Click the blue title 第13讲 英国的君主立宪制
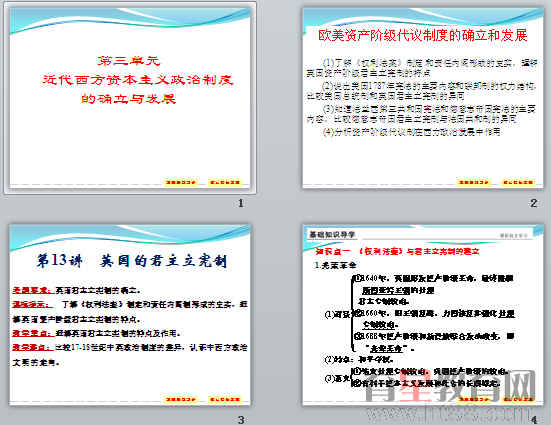This screenshot has height=425, width=551. click(x=132, y=261)
